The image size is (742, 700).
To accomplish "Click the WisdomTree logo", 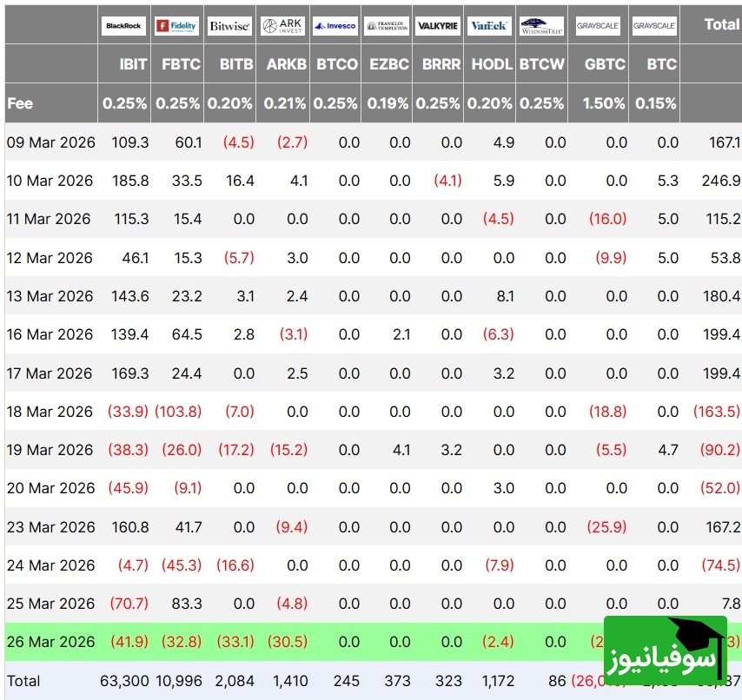I will 541,26.
